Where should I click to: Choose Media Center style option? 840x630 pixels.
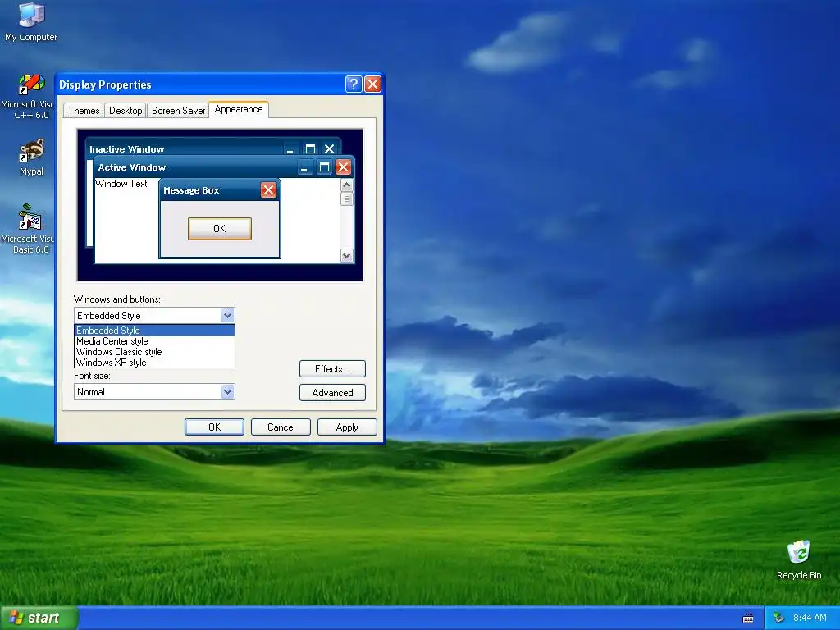(154, 341)
